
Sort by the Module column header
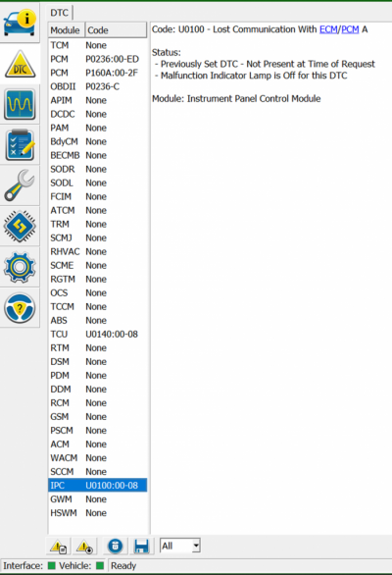(x=67, y=30)
